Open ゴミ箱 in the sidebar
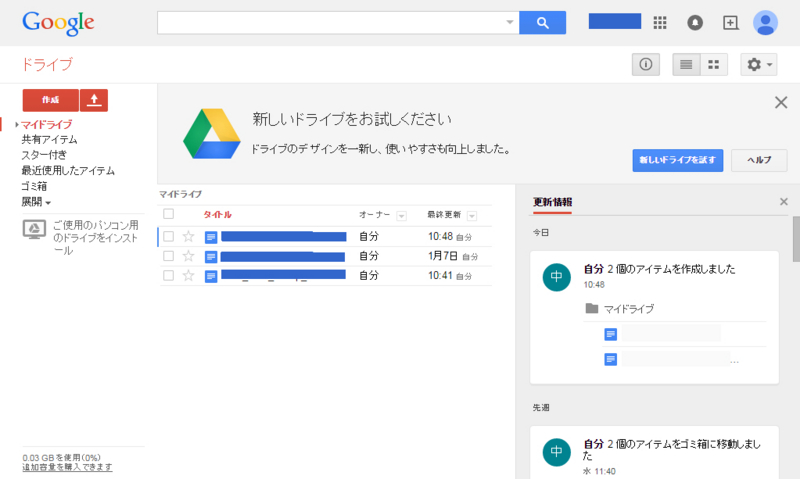800x479 pixels. click(x=34, y=186)
